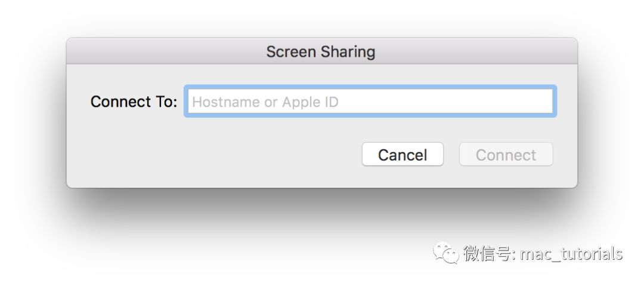644x283 pixels.
Task: Focus the Hostname or Apple ID field
Action: coord(370,101)
